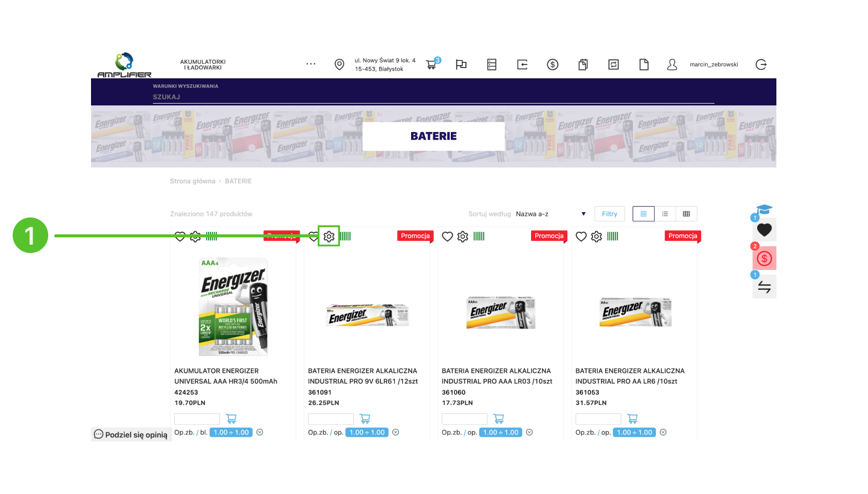
Task: Click the clipboard copy icon in header
Action: 583,64
